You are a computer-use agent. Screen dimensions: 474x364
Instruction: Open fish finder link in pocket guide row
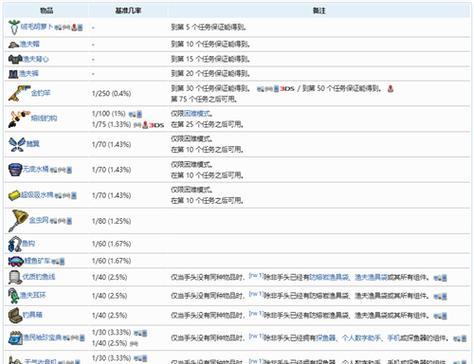click(x=326, y=338)
